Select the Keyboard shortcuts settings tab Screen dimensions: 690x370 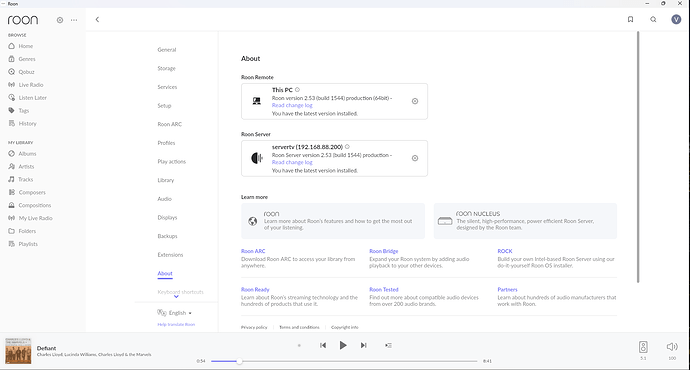click(x=180, y=292)
